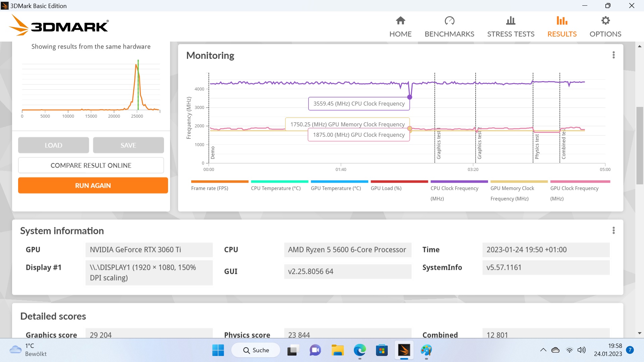Viewport: 644px width, 362px height.
Task: Show hidden system tray icons
Action: pyautogui.click(x=543, y=350)
